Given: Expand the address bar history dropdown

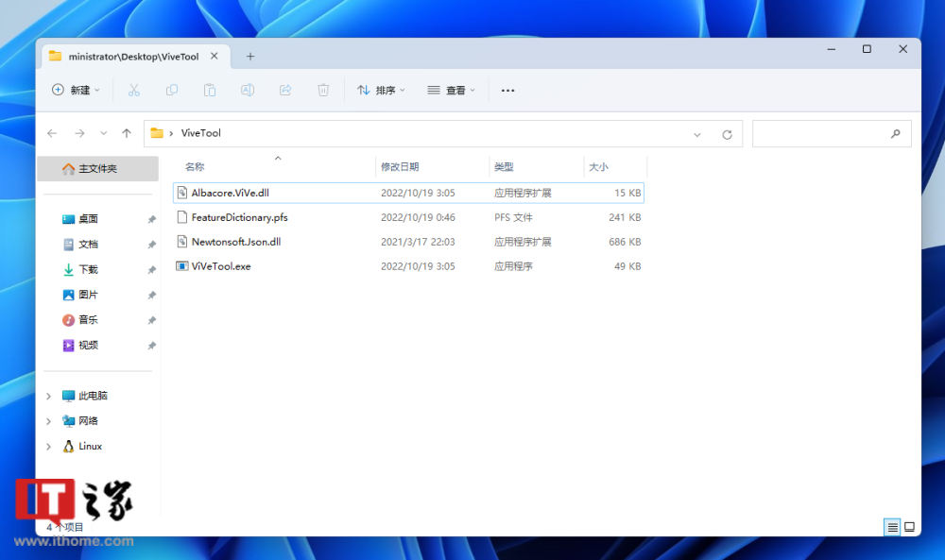Looking at the screenshot, I should (x=697, y=134).
